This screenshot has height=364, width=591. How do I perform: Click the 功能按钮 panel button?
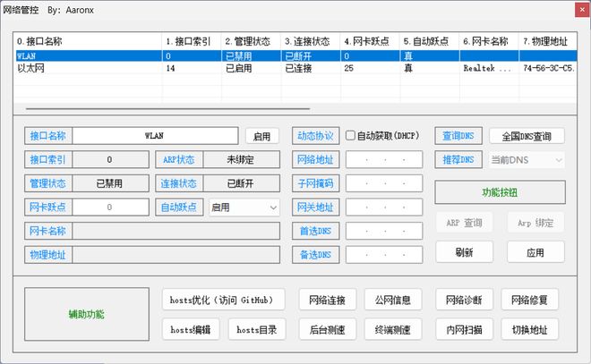pyautogui.click(x=500, y=192)
